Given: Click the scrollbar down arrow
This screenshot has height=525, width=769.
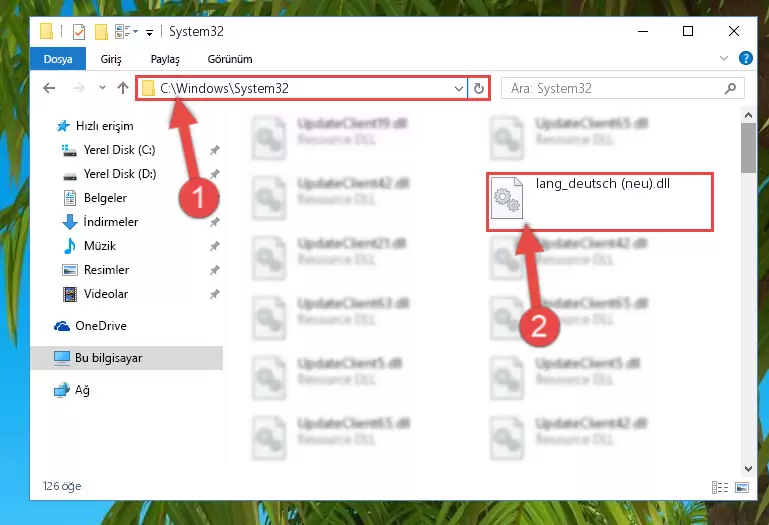Looking at the screenshot, I should pyautogui.click(x=748, y=469).
